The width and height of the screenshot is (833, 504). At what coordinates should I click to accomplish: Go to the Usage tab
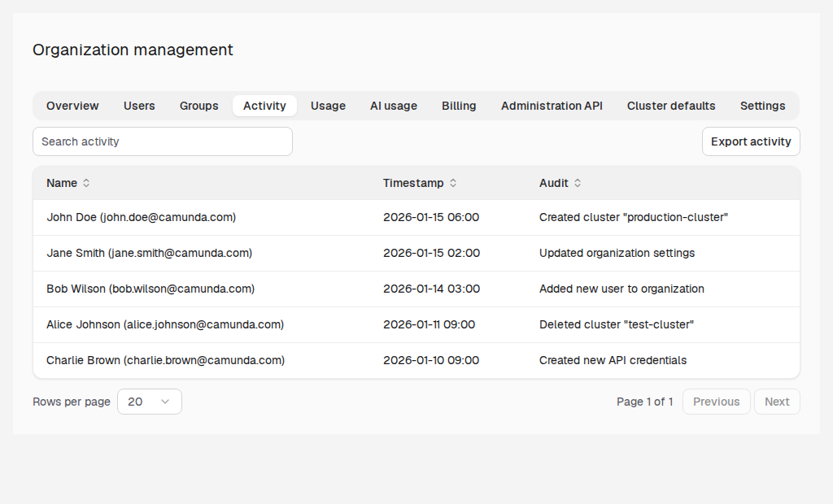pos(328,106)
